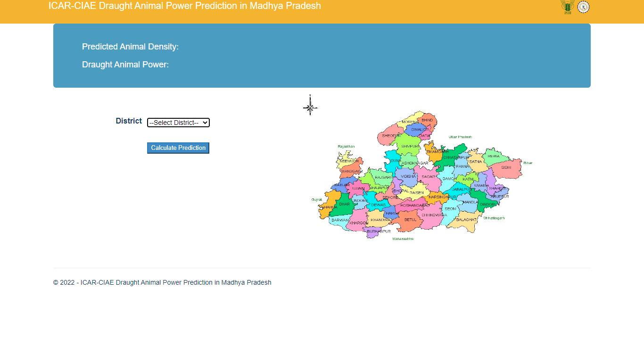The image size is (644, 362).
Task: Choose Dhar region on the map
Action: click(344, 205)
